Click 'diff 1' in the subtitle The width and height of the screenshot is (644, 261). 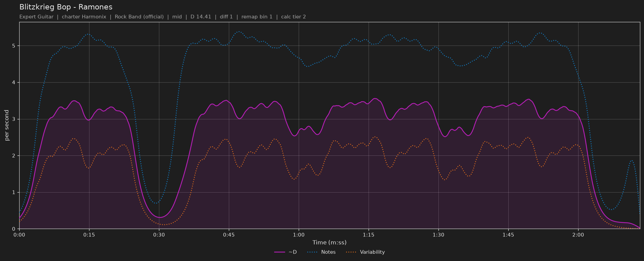[226, 17]
